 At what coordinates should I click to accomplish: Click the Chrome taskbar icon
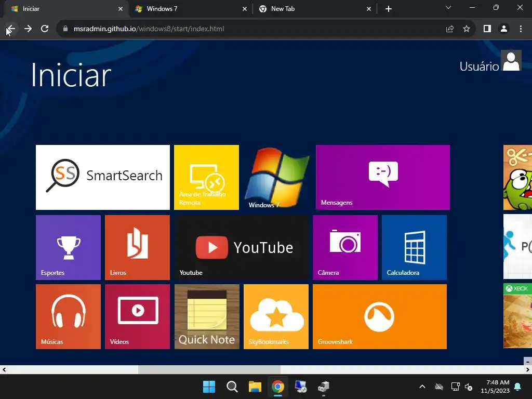278,387
